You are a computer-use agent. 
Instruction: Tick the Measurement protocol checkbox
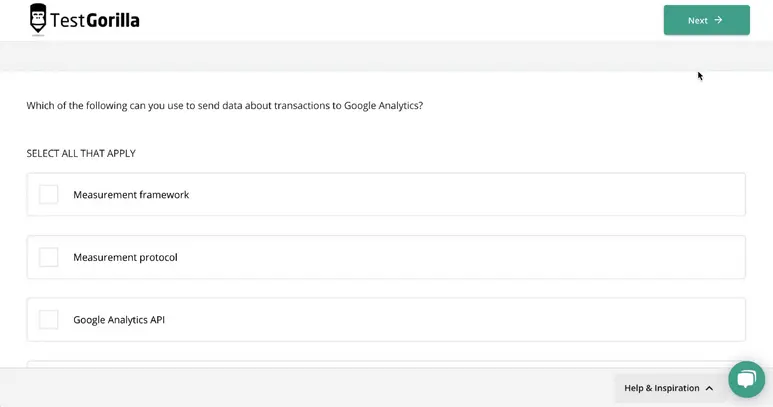coord(48,257)
